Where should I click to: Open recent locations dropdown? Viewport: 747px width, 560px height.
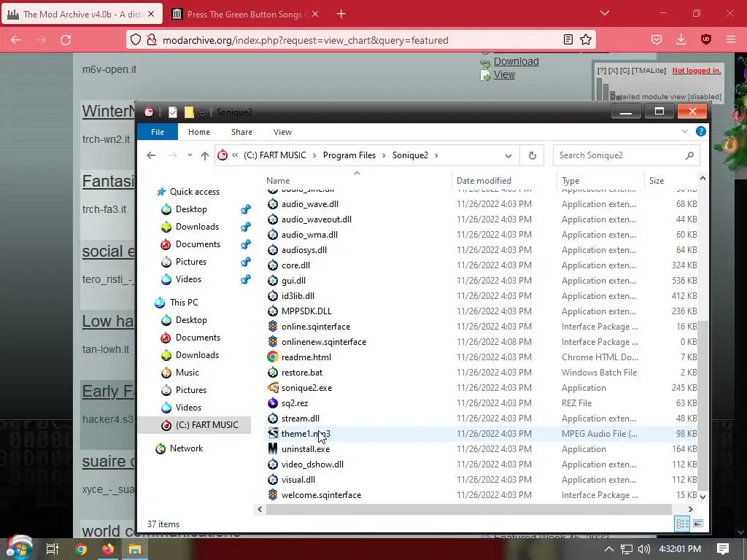pyautogui.click(x=190, y=155)
